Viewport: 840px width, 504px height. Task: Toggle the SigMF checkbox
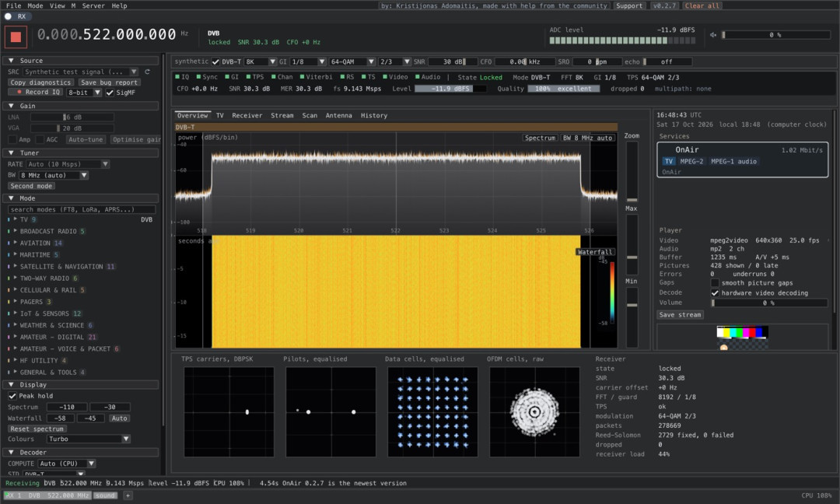click(x=110, y=93)
